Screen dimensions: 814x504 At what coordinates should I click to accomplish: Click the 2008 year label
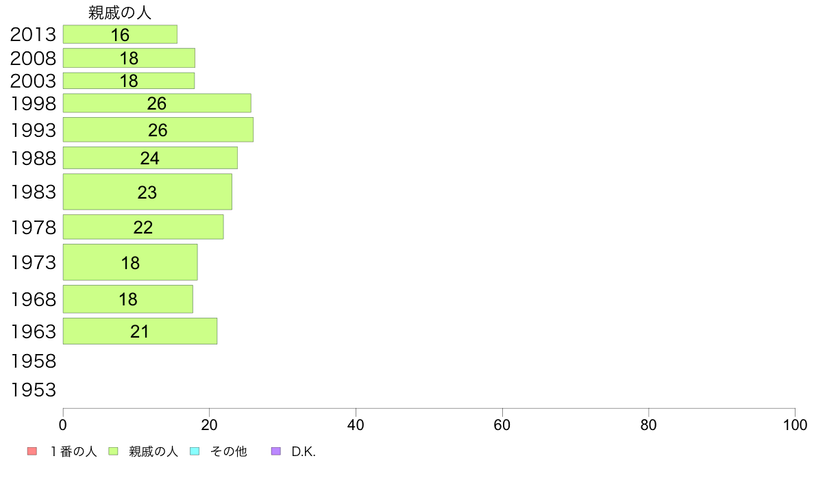(34, 58)
